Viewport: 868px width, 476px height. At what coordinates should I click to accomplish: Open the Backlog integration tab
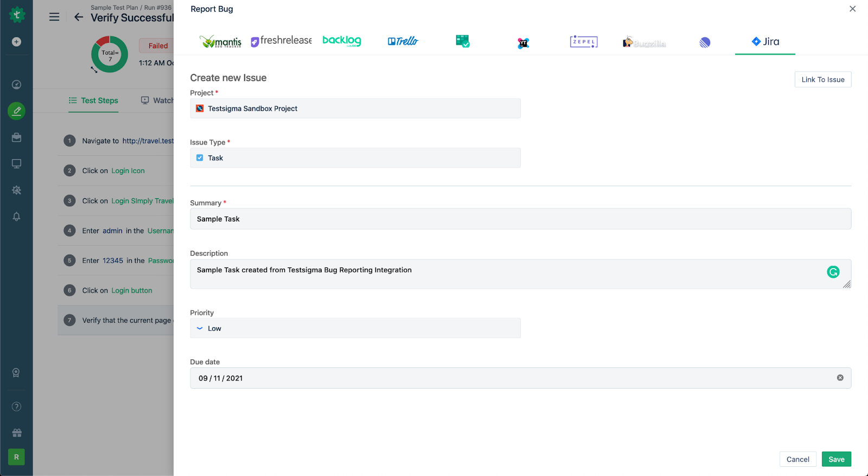pos(342,41)
